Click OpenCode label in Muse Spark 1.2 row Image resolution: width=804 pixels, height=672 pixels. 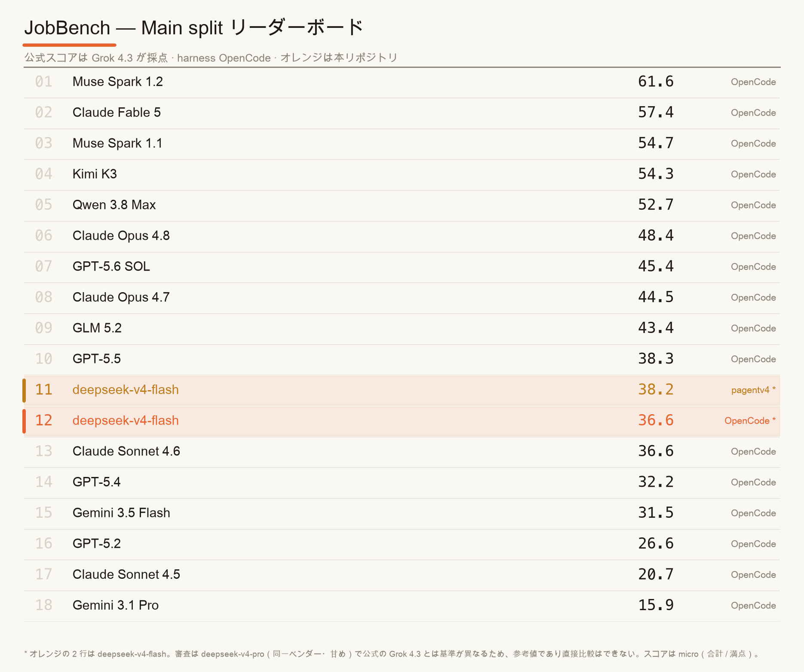[x=753, y=82]
